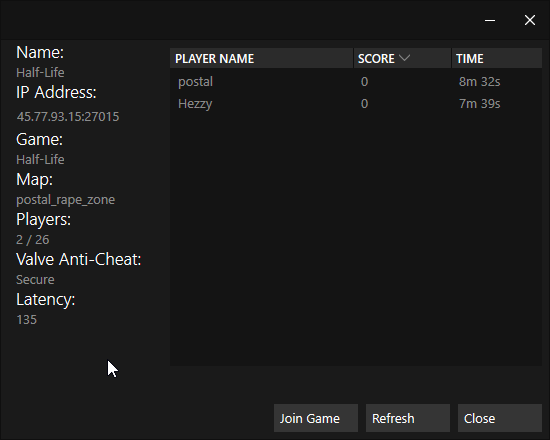This screenshot has height=440, width=550.
Task: Click the Close button at bottom right
Action: 500,418
